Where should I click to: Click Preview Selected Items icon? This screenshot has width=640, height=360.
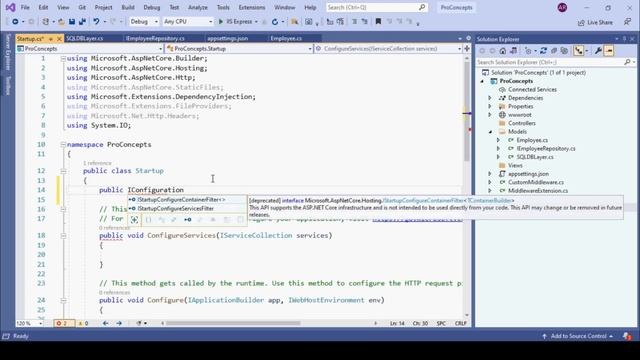coord(609,51)
